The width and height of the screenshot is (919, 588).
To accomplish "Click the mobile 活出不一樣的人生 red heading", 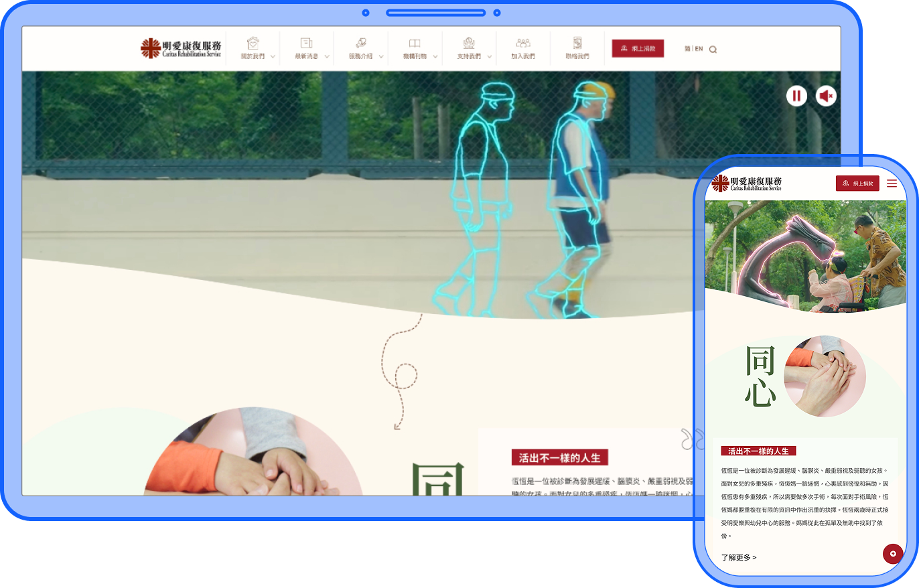I will pyautogui.click(x=759, y=451).
